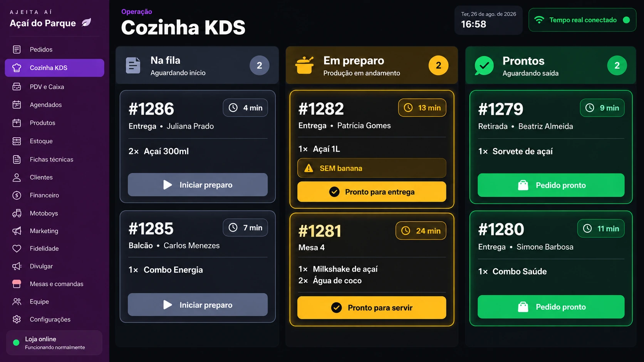644x362 pixels.
Task: Open the Marketing megaphone icon
Action: (x=17, y=231)
